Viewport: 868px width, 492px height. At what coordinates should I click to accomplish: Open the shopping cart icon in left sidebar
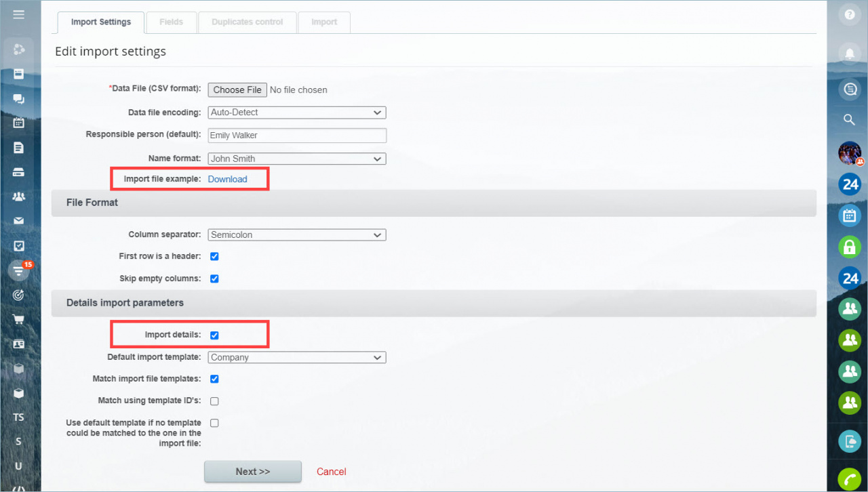click(19, 319)
